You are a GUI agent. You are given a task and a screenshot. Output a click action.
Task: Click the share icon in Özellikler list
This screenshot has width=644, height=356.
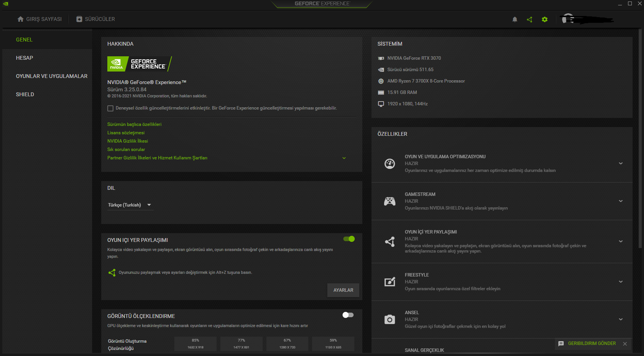(x=390, y=242)
